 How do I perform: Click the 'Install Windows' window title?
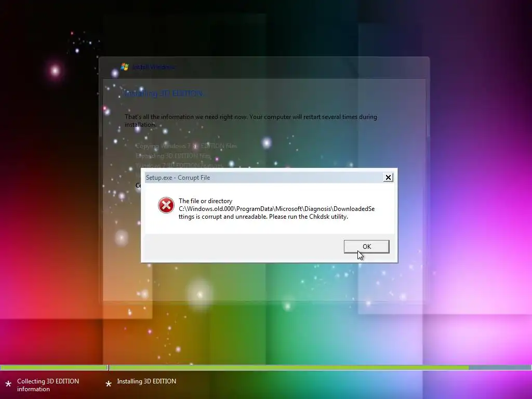(154, 67)
